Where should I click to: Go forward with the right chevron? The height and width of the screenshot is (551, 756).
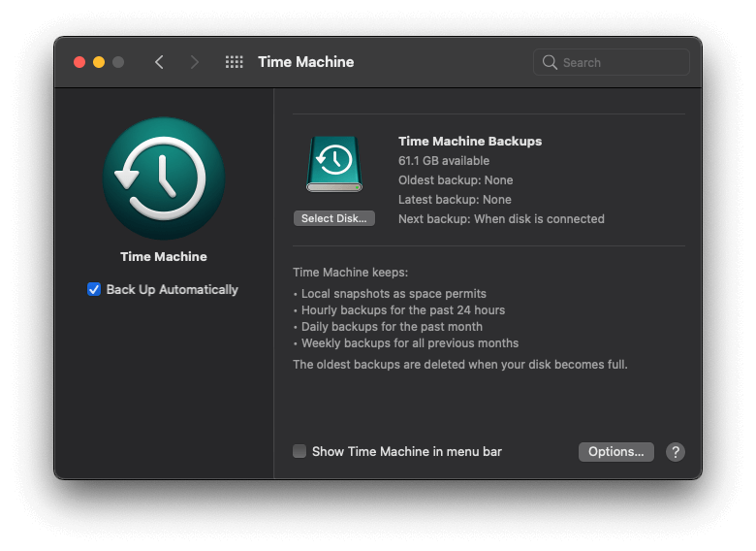point(194,62)
